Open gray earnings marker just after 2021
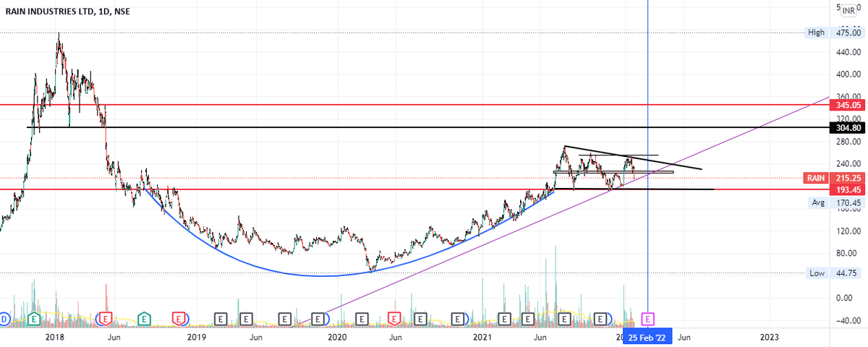The image size is (868, 347). coord(505,319)
